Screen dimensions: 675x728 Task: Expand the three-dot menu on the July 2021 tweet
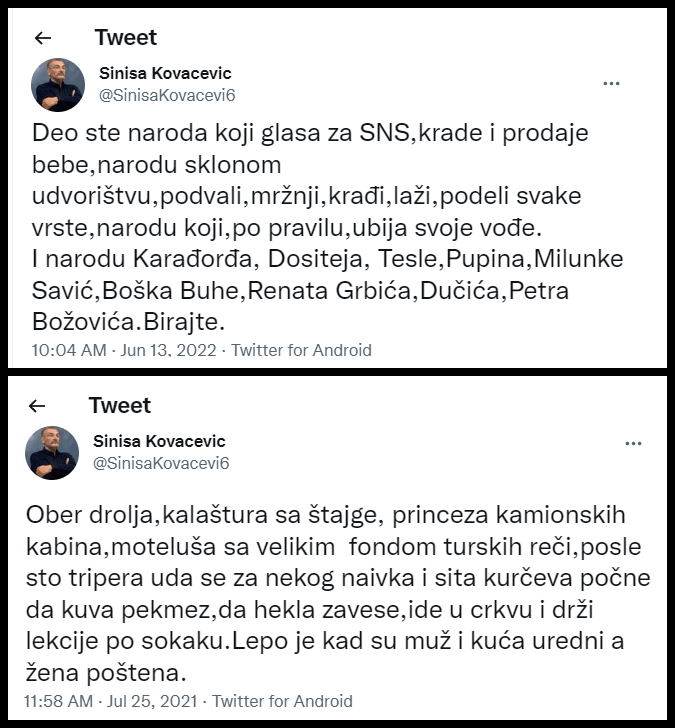point(633,442)
